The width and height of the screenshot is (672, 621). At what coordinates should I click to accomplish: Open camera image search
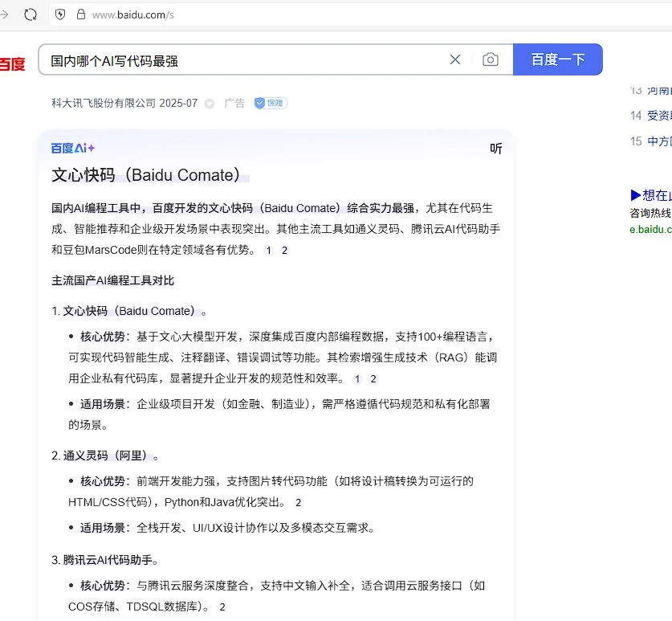[x=490, y=59]
